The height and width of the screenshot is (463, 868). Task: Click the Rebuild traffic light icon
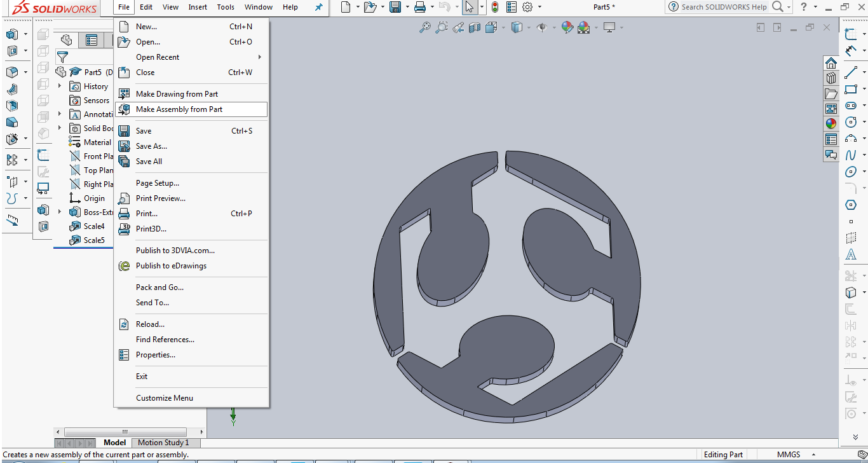click(494, 7)
